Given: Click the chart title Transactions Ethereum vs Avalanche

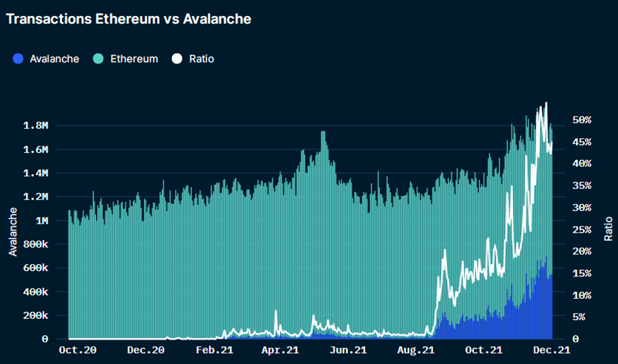Looking at the screenshot, I should tap(129, 19).
